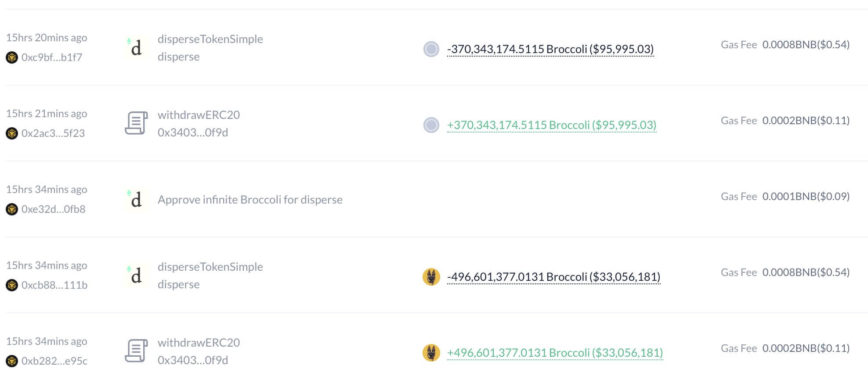Viewport: 868px width, 387px height.
Task: Click contract scroll icon for first withdrawERC20 0x3403...0f9d
Action: [x=136, y=123]
